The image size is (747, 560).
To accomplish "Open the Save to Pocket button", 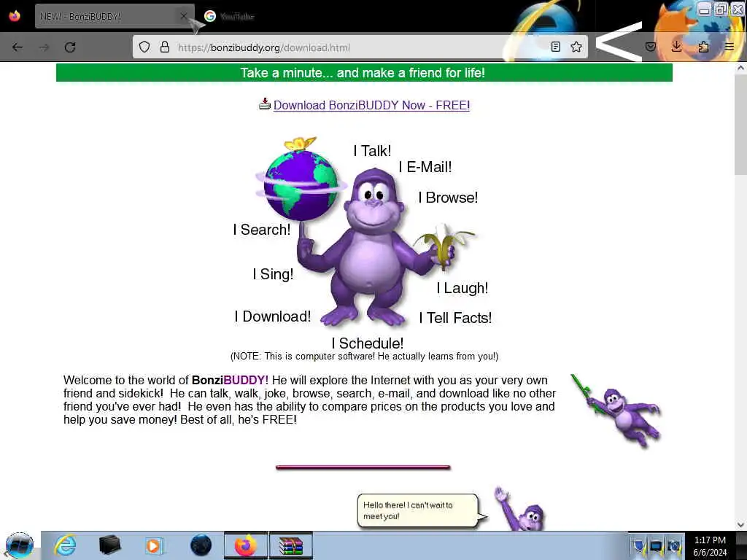I will point(651,47).
